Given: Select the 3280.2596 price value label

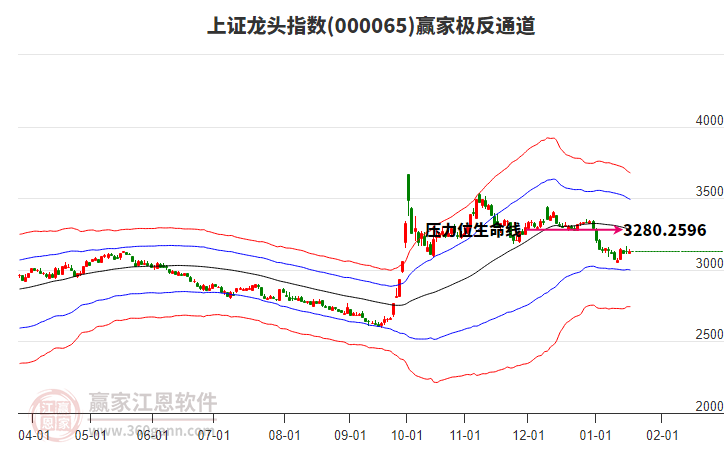Looking at the screenshot, I should [x=665, y=230].
